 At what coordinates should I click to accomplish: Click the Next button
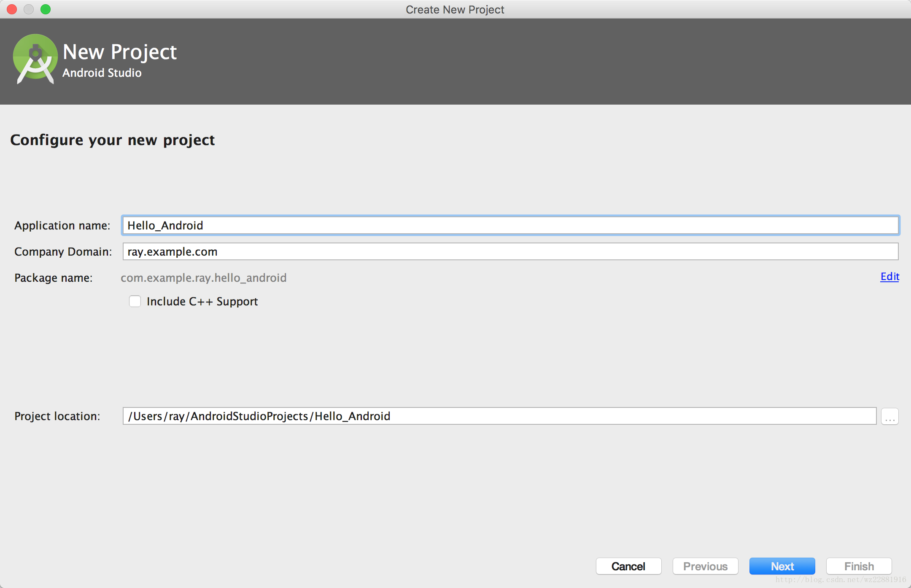pos(782,566)
